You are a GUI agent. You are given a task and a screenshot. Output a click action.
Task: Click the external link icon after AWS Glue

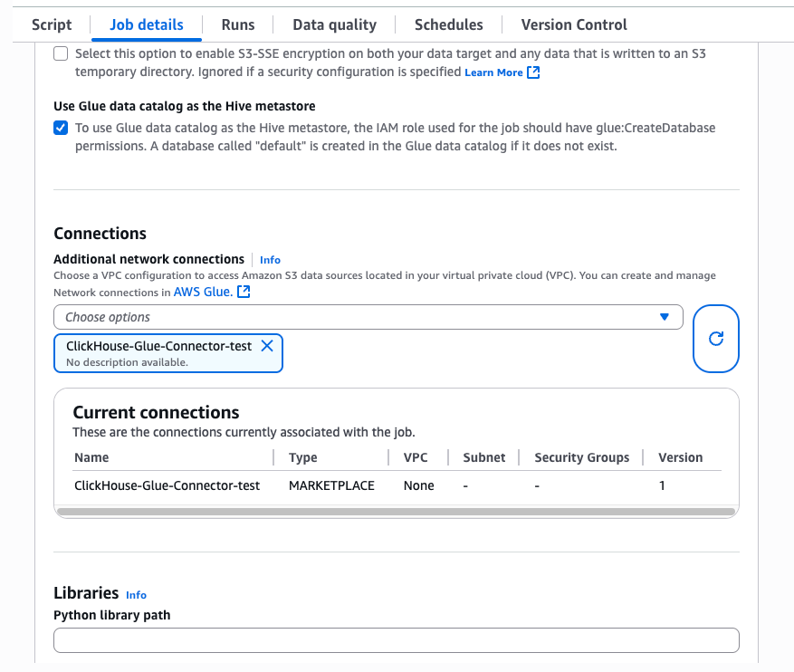click(242, 292)
